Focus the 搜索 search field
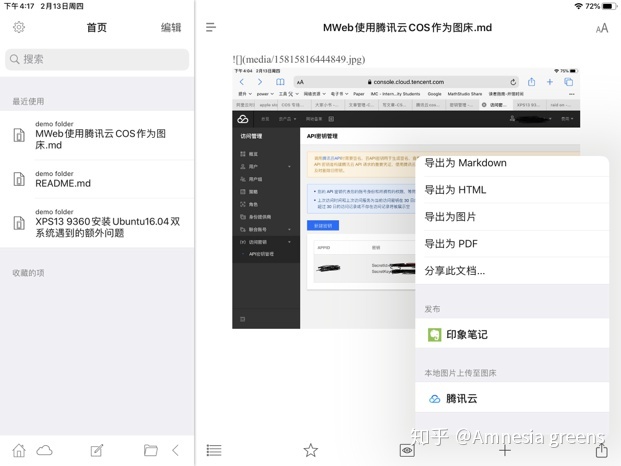This screenshot has width=621, height=466. [x=97, y=59]
